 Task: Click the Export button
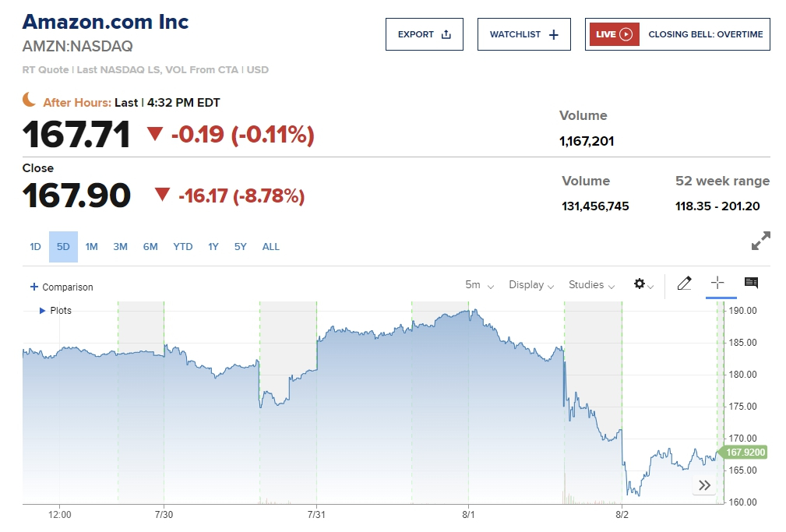tap(424, 34)
